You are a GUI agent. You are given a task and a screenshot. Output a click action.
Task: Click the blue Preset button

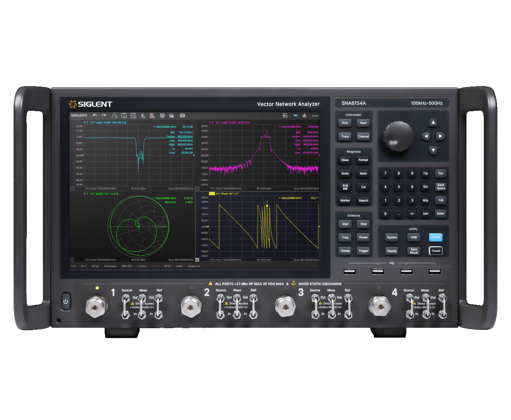point(436,238)
